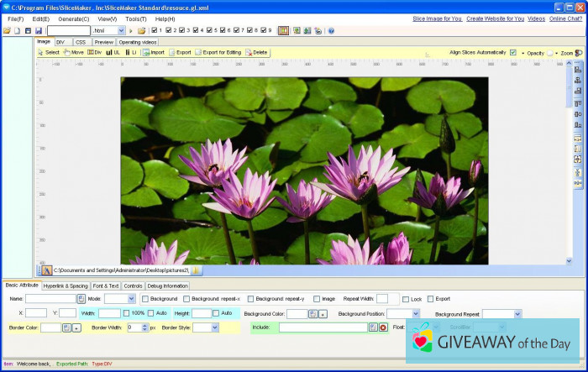
Task: Click the Slice Image for You link
Action: [x=437, y=18]
